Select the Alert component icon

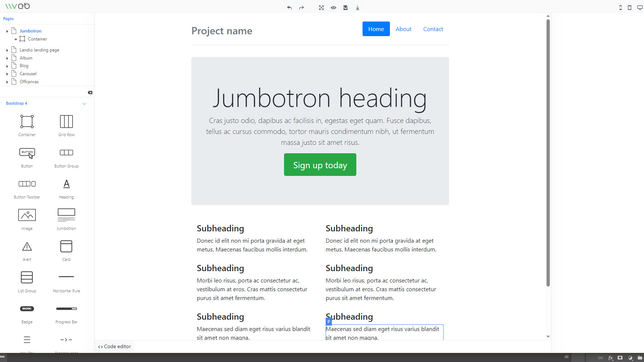tap(27, 247)
